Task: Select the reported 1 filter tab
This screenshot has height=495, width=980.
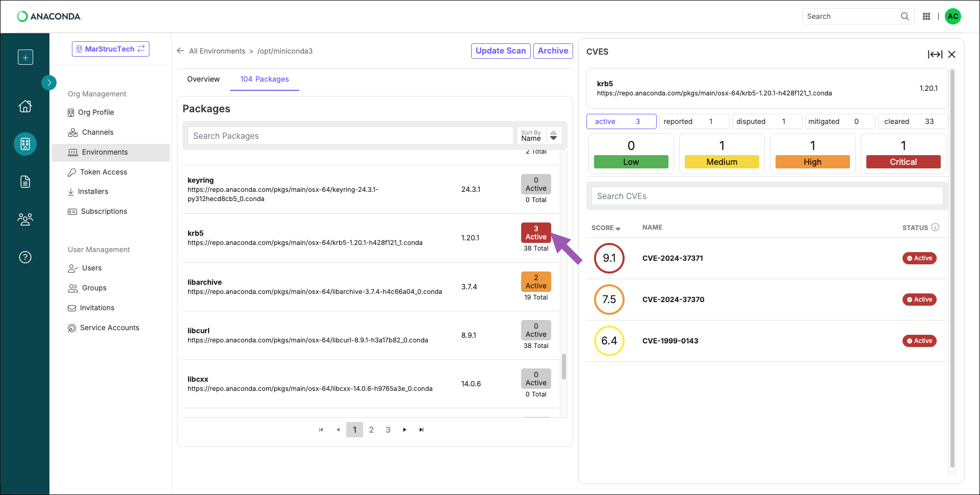Action: [x=694, y=121]
